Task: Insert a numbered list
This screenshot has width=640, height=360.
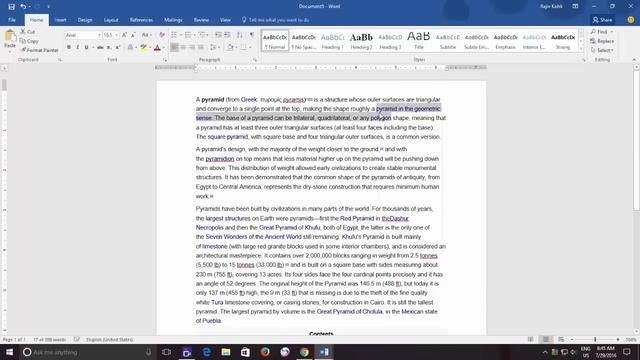Action: coord(188,35)
